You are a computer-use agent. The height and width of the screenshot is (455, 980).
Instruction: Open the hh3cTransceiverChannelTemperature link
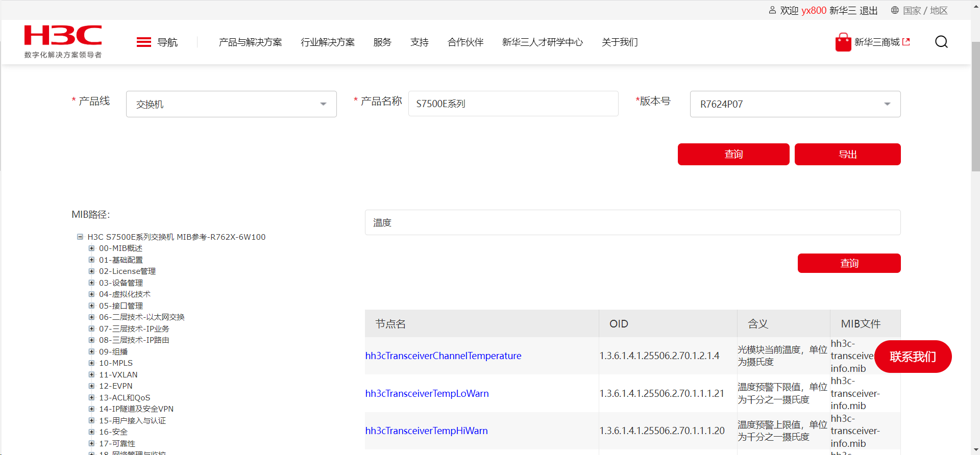444,356
